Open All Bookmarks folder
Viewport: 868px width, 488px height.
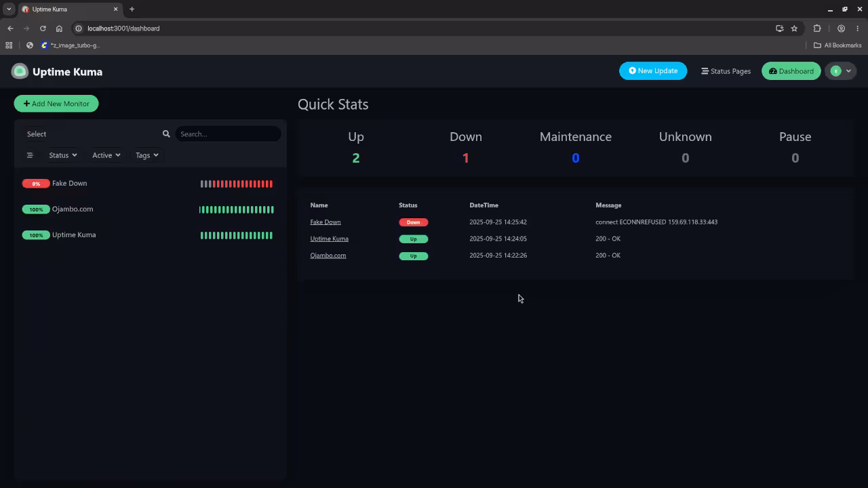(x=837, y=45)
